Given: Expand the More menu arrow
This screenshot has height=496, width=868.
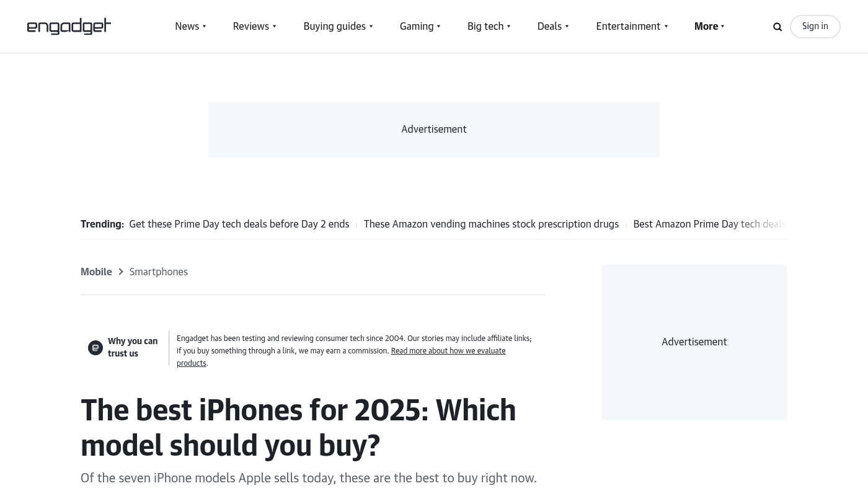Looking at the screenshot, I should tap(723, 27).
